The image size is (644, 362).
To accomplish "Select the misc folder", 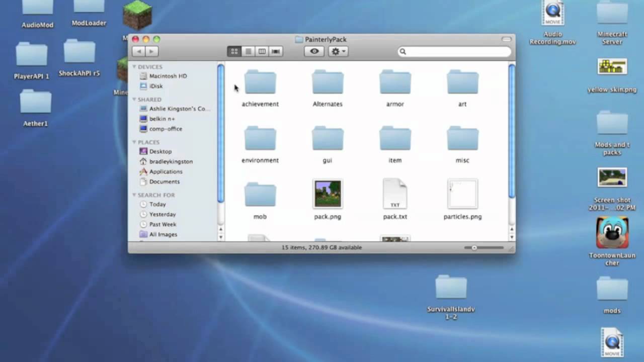I will point(462,138).
